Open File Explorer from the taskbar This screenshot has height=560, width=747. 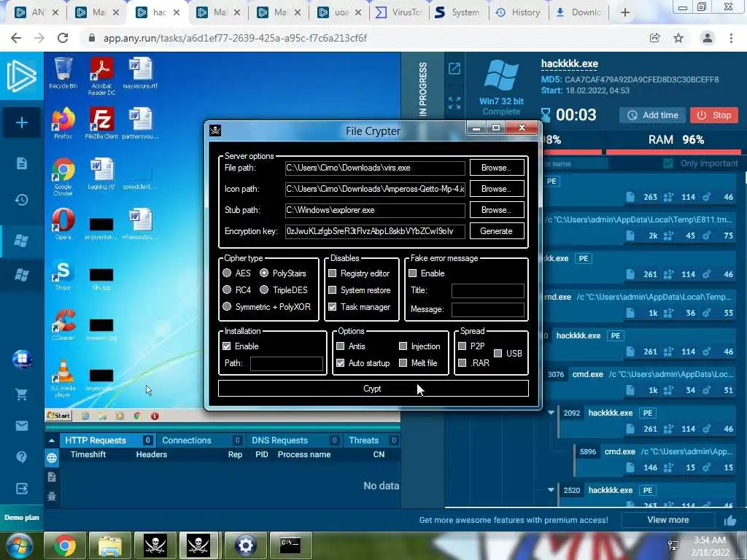[x=109, y=545]
